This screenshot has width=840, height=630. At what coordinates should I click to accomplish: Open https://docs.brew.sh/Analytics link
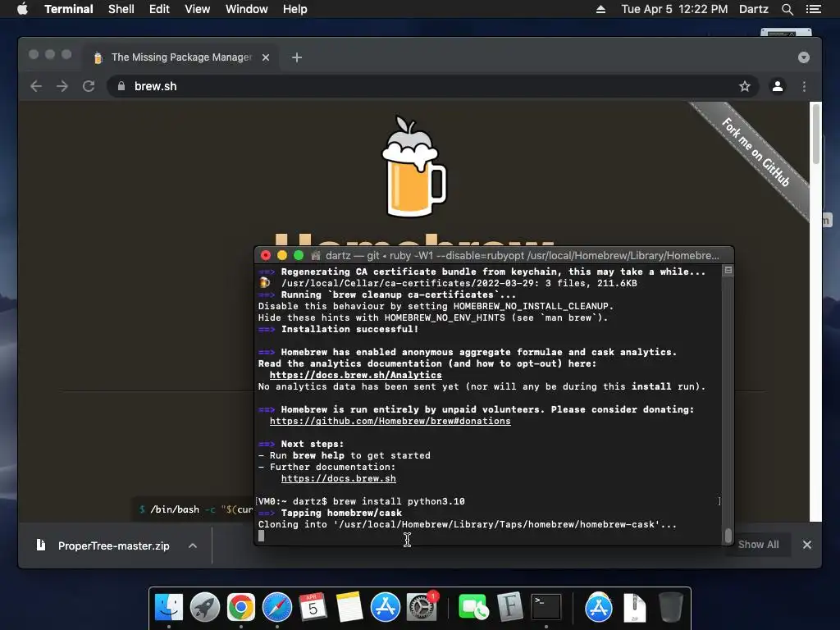(356, 375)
